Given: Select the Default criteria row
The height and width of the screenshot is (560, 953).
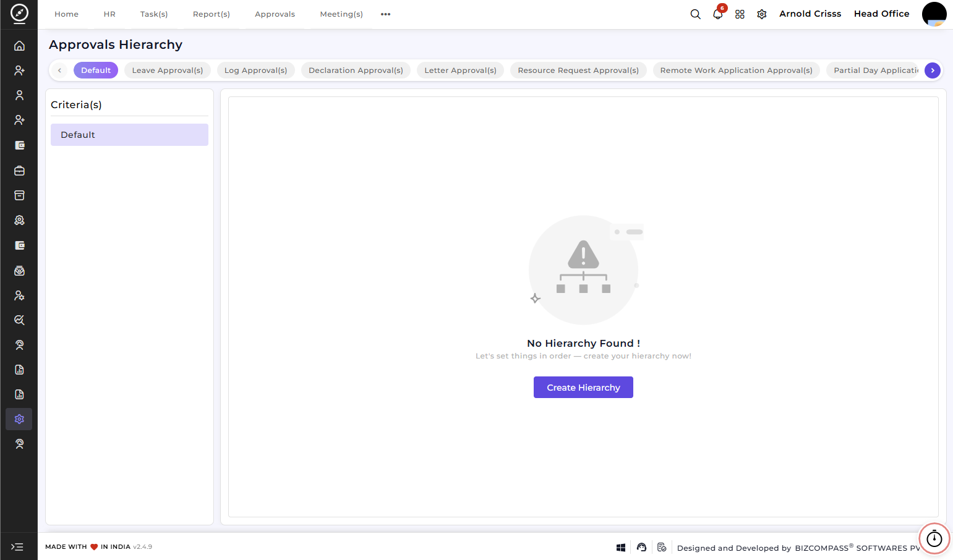Looking at the screenshot, I should pyautogui.click(x=129, y=135).
